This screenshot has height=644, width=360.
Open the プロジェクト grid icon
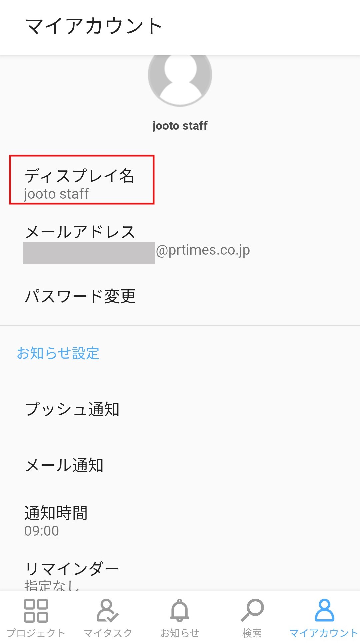click(x=36, y=610)
